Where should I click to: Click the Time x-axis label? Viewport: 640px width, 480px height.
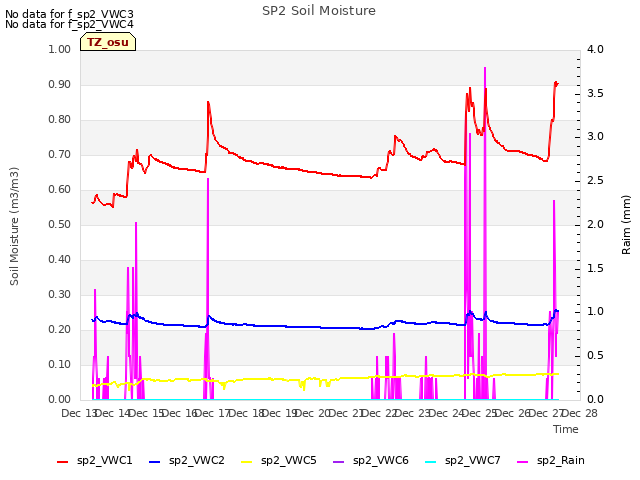(566, 429)
